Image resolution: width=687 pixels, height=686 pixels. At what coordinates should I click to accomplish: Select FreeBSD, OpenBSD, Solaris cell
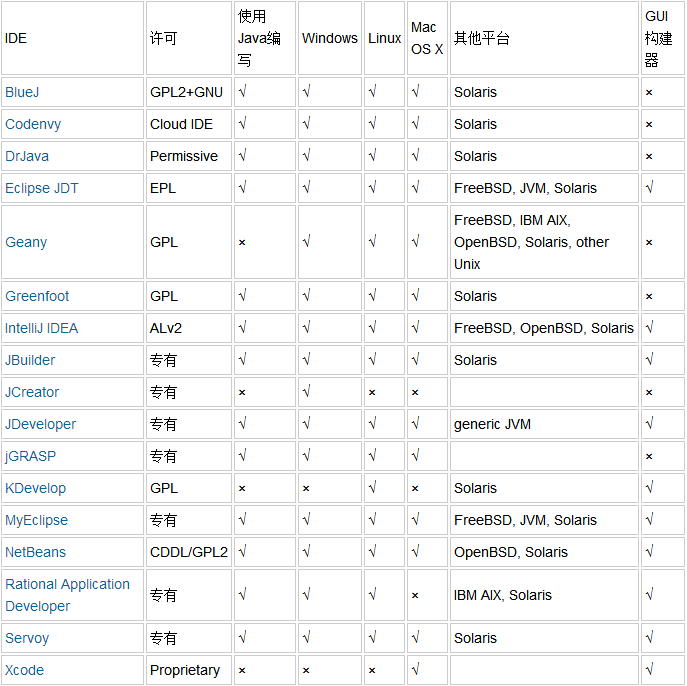[x=544, y=328]
